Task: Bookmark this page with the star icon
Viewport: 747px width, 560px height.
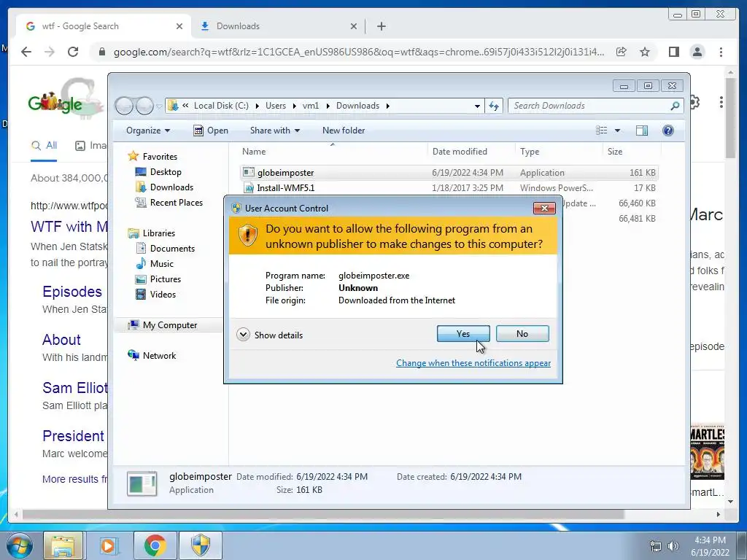Action: pos(645,52)
